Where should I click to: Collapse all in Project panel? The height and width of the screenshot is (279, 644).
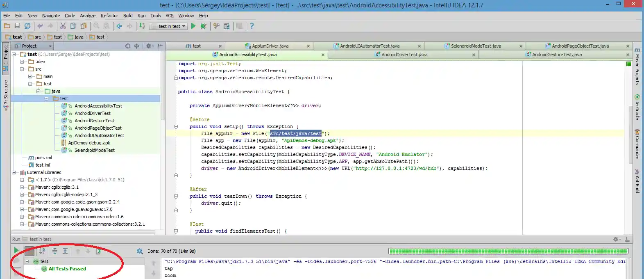point(137,46)
